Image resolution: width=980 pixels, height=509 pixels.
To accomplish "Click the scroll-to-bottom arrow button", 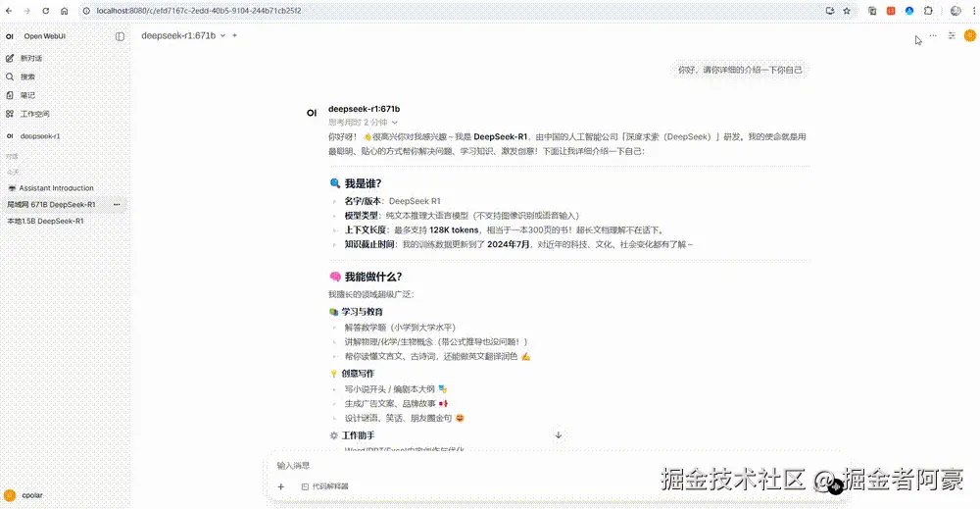I will click(559, 434).
